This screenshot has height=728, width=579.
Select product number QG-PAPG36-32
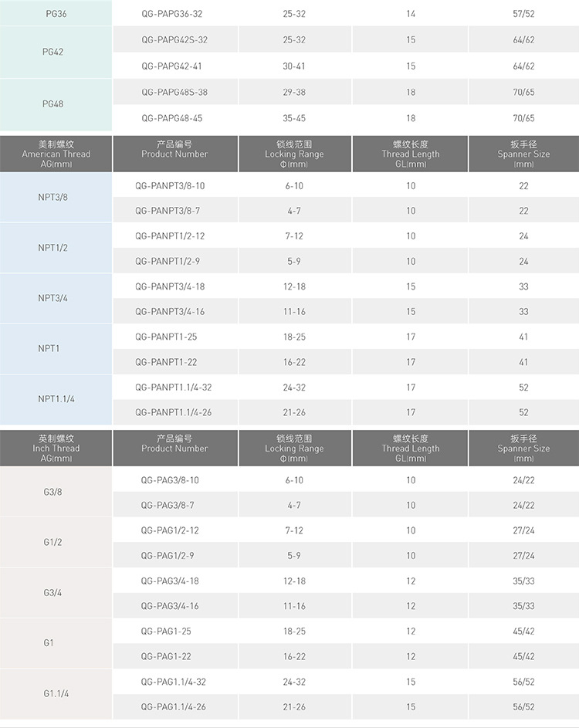point(172,14)
